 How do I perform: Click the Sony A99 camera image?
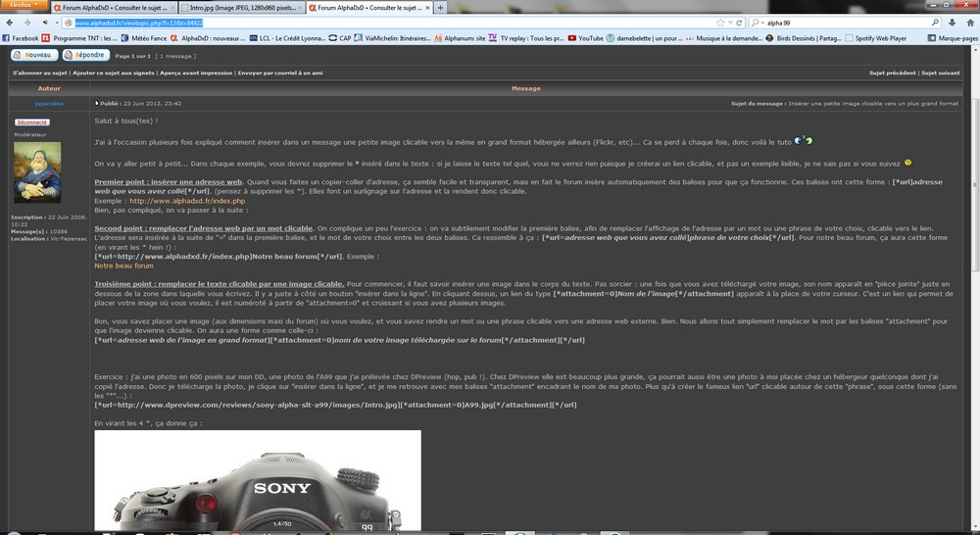[x=258, y=480]
